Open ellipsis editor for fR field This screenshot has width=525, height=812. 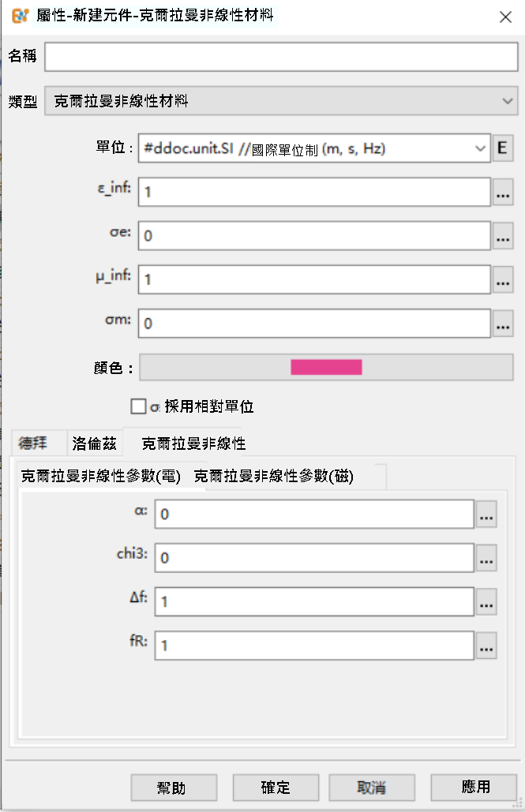(486, 645)
